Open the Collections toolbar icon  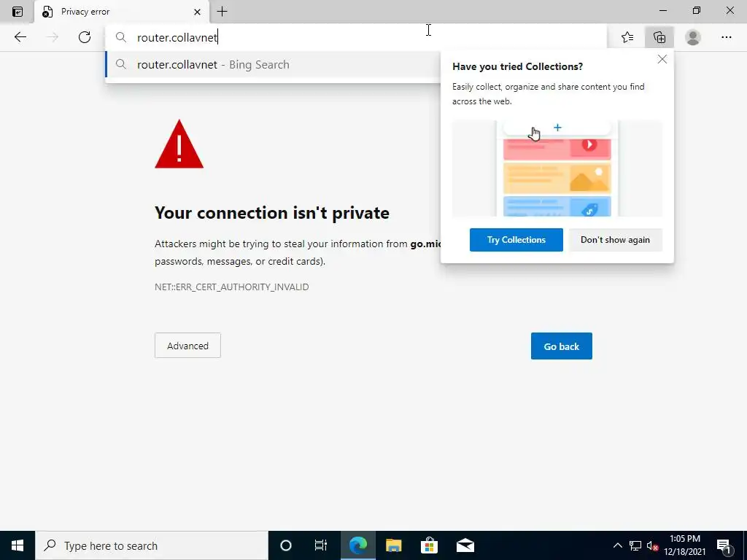(659, 37)
